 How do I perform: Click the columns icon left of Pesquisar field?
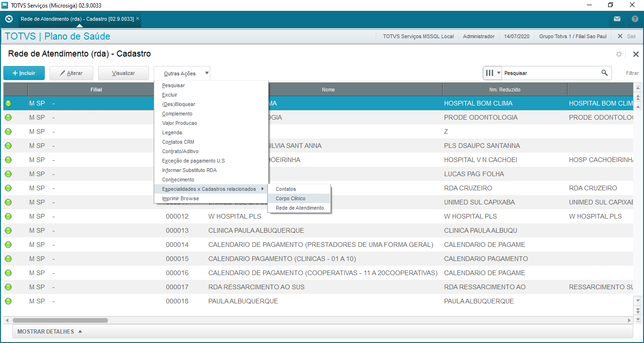point(489,73)
